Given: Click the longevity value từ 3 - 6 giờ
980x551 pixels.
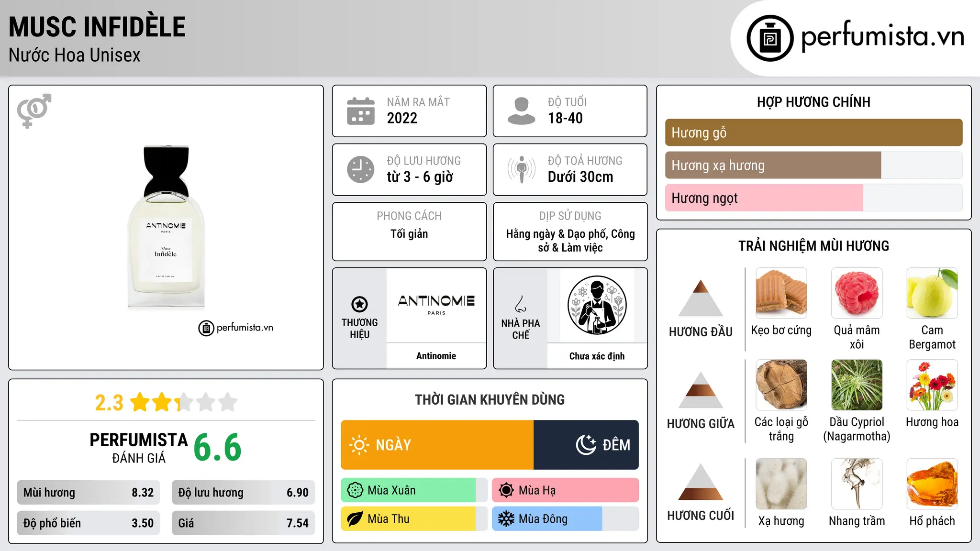Looking at the screenshot, I should coord(420,177).
